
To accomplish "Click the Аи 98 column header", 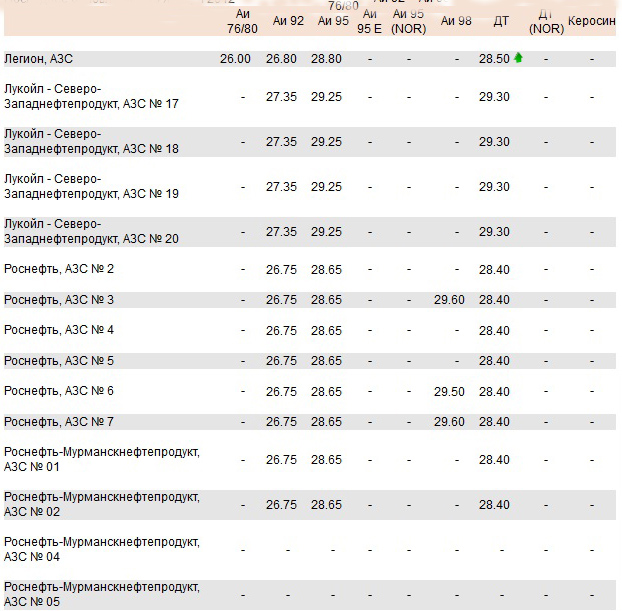I will click(x=456, y=20).
